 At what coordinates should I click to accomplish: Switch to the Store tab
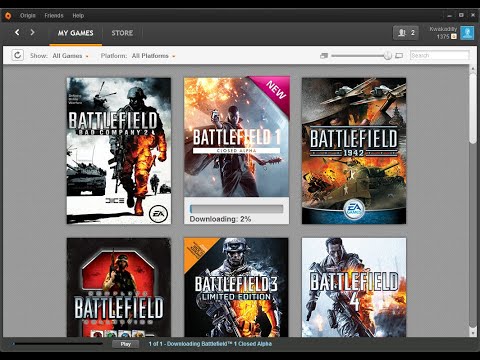coord(122,33)
